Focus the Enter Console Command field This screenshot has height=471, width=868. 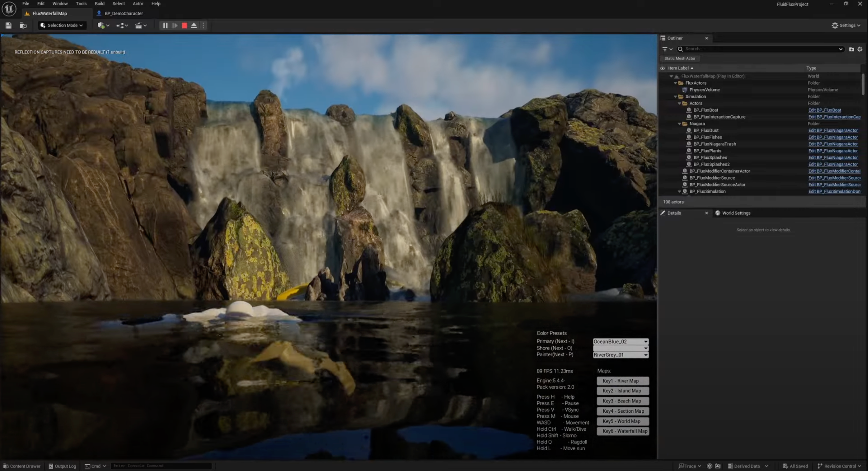click(161, 466)
